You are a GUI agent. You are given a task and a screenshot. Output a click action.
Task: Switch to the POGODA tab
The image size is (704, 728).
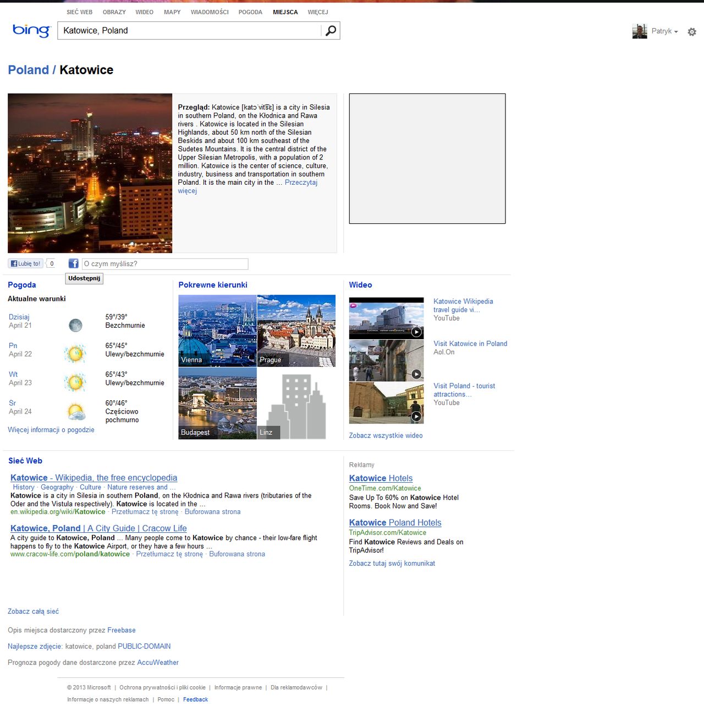coord(250,12)
